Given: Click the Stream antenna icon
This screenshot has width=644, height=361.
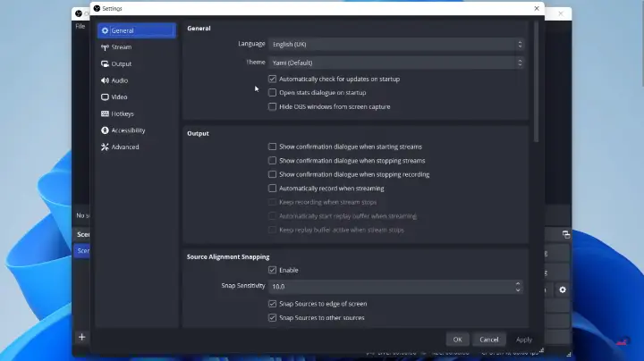Looking at the screenshot, I should (106, 47).
